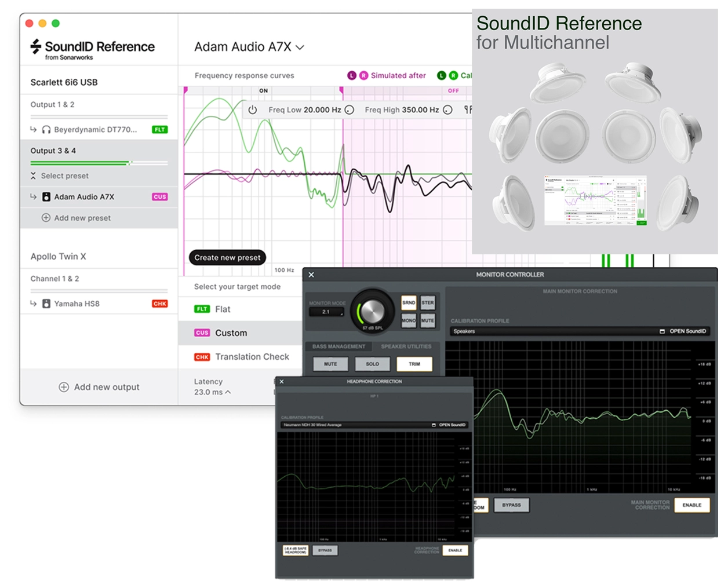This screenshot has width=728, height=588.
Task: Click the arrow icon beside Yamaha HS8 row
Action: coord(34,304)
